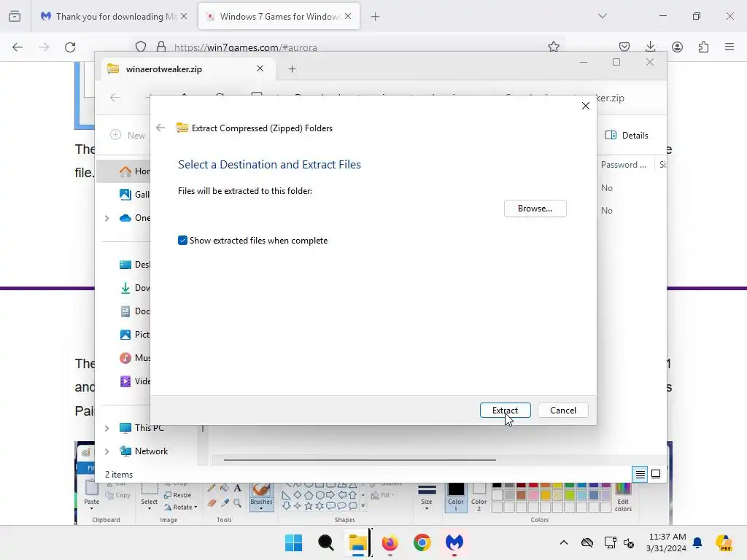This screenshot has width=747, height=560.
Task: Open Firefox extensions panel
Action: pos(703,47)
